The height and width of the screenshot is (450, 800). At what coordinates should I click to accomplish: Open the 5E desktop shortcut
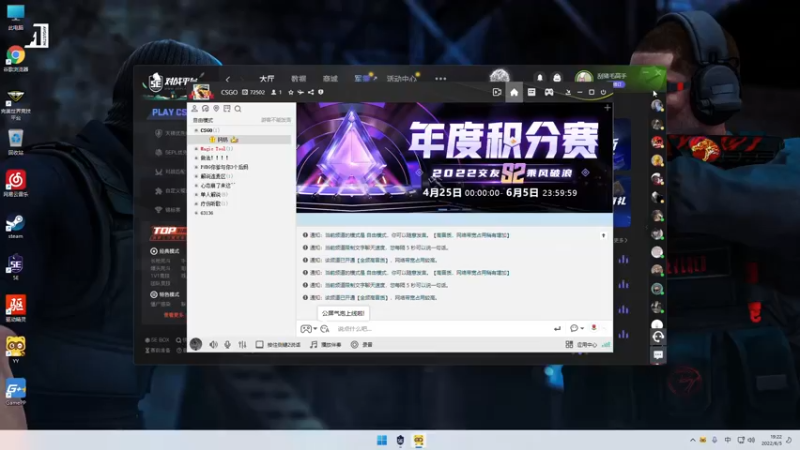pyautogui.click(x=15, y=266)
